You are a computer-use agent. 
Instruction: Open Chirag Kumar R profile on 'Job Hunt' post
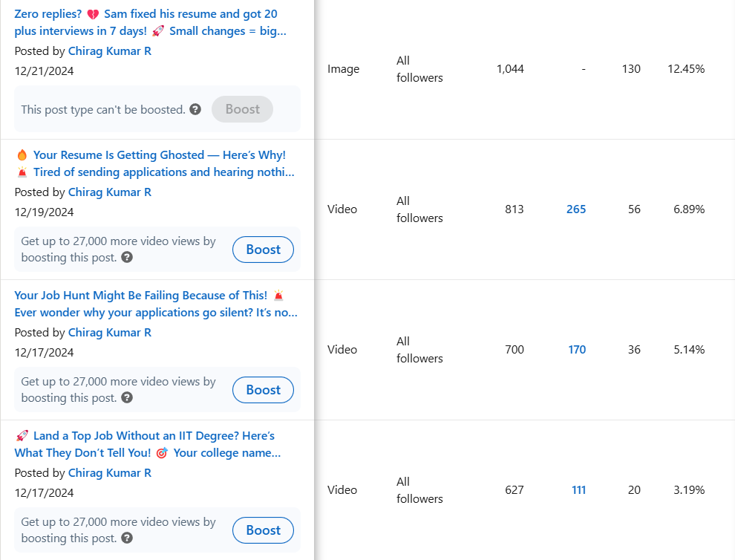(110, 333)
